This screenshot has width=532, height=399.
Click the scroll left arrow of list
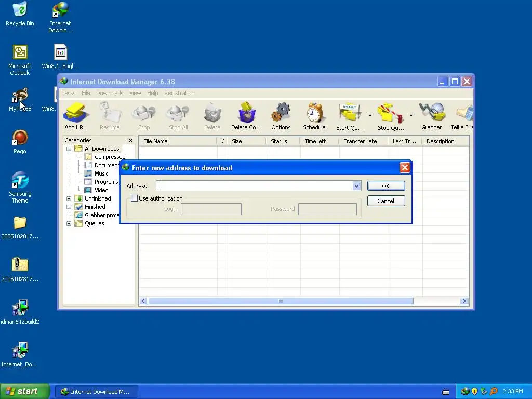coord(143,301)
